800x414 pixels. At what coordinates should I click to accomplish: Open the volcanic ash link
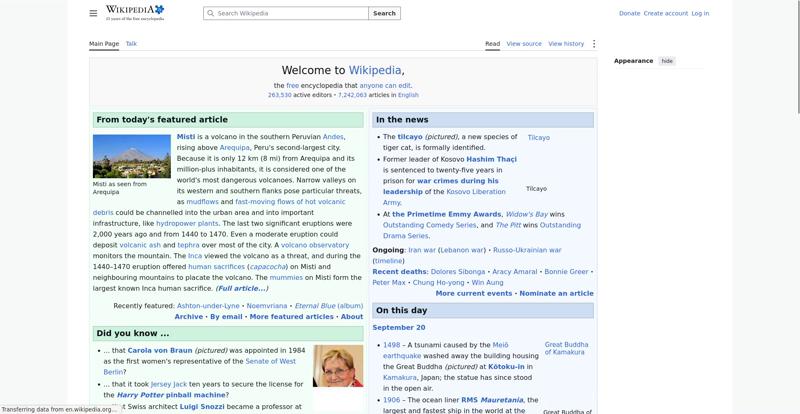pyautogui.click(x=140, y=245)
